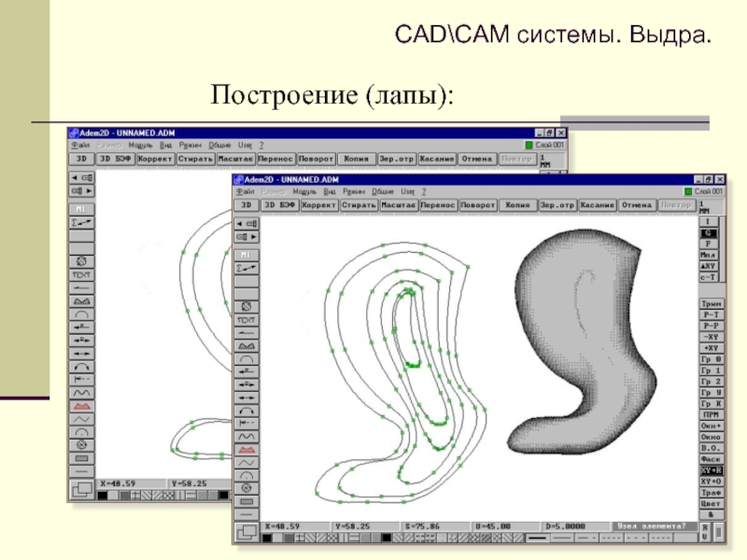The width and height of the screenshot is (747, 560).
Task: Click the D=5.0000 field in status bar
Action: coord(569,525)
